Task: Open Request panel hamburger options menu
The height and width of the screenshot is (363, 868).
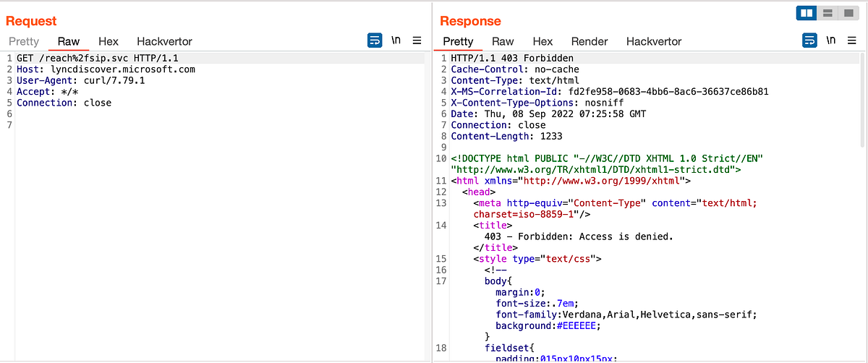Action: 417,40
